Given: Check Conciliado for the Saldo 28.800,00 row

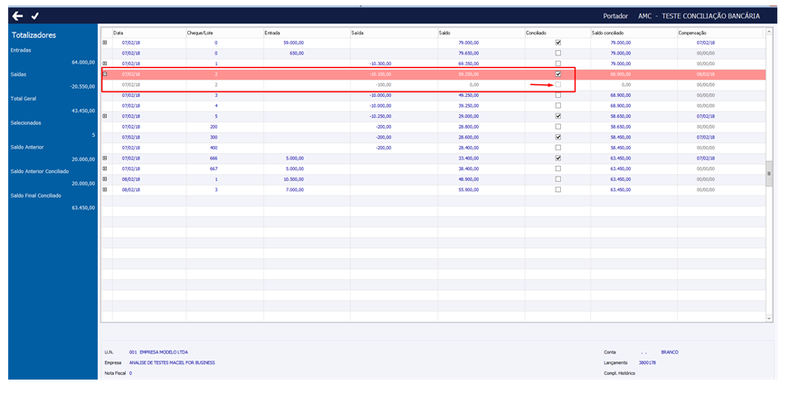Looking at the screenshot, I should point(558,126).
